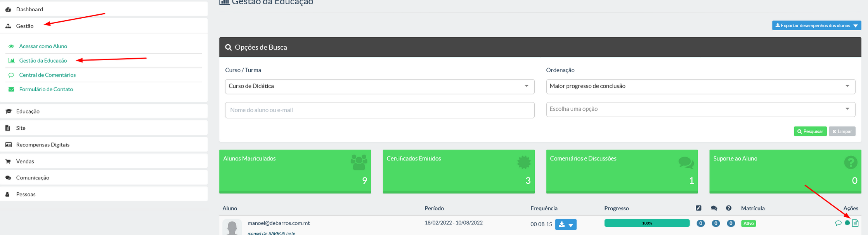Expand the Recompensas Digitais menu

point(104,144)
